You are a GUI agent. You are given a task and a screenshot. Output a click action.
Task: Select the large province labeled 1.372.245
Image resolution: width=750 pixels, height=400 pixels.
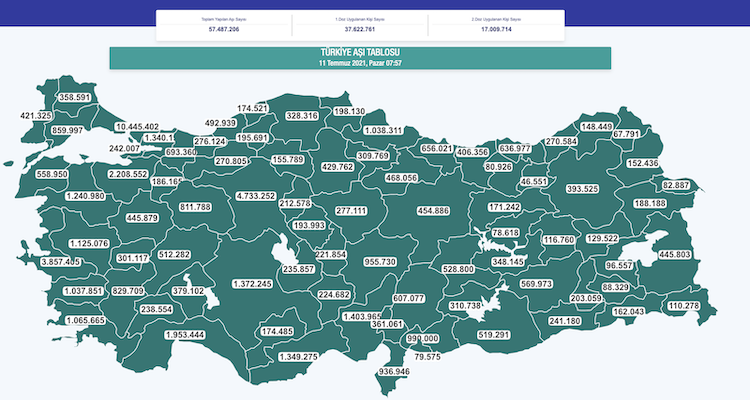coord(237,284)
